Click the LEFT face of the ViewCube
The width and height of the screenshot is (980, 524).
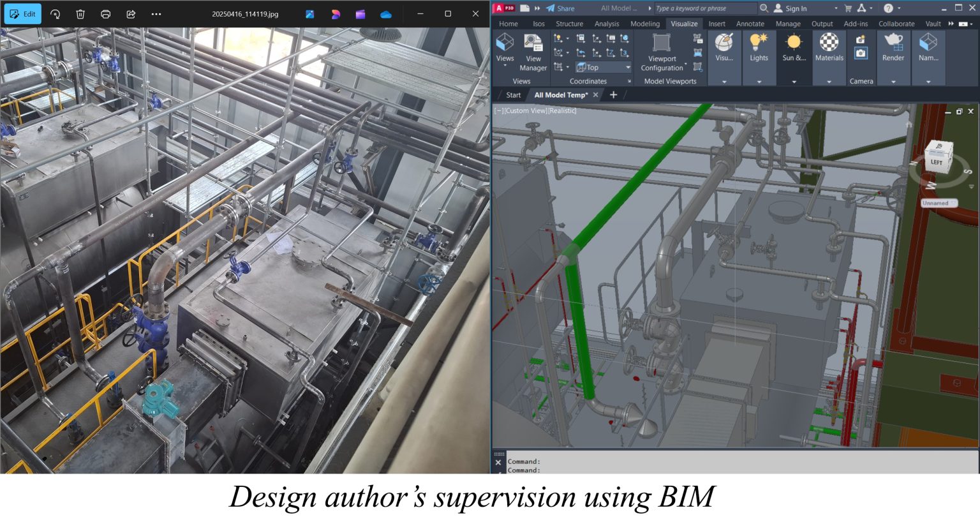click(937, 162)
